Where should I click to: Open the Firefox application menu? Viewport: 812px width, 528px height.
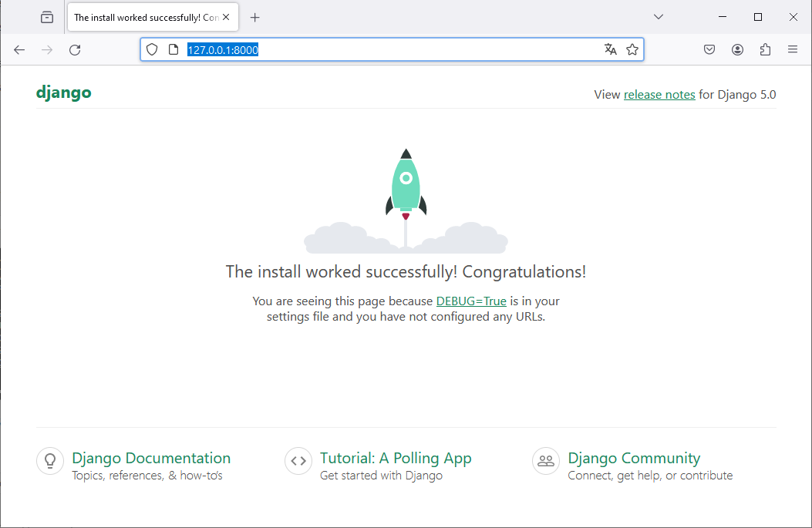tap(793, 50)
